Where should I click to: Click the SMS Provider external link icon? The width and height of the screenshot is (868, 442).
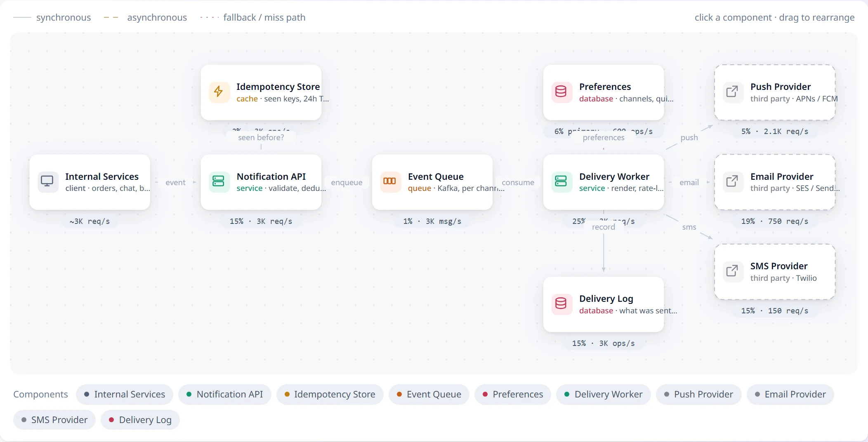(732, 271)
